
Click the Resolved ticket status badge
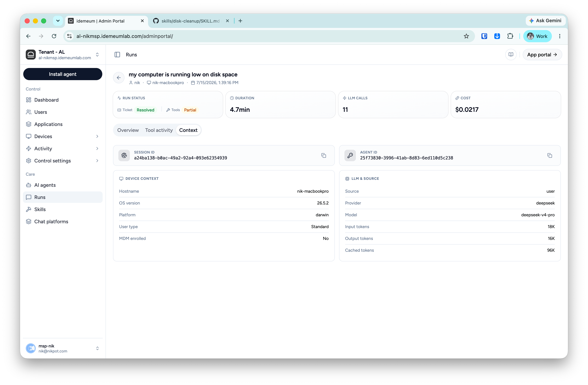click(145, 110)
